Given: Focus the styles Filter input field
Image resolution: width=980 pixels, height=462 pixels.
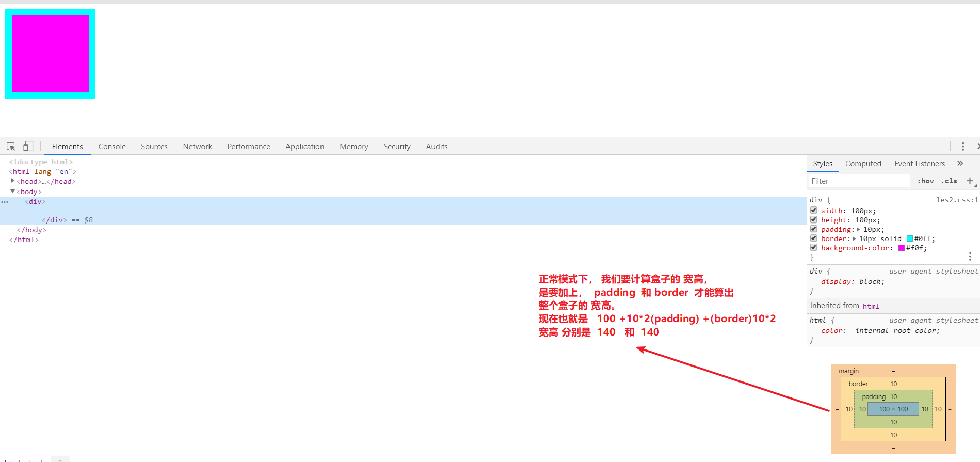Looking at the screenshot, I should tap(860, 181).
